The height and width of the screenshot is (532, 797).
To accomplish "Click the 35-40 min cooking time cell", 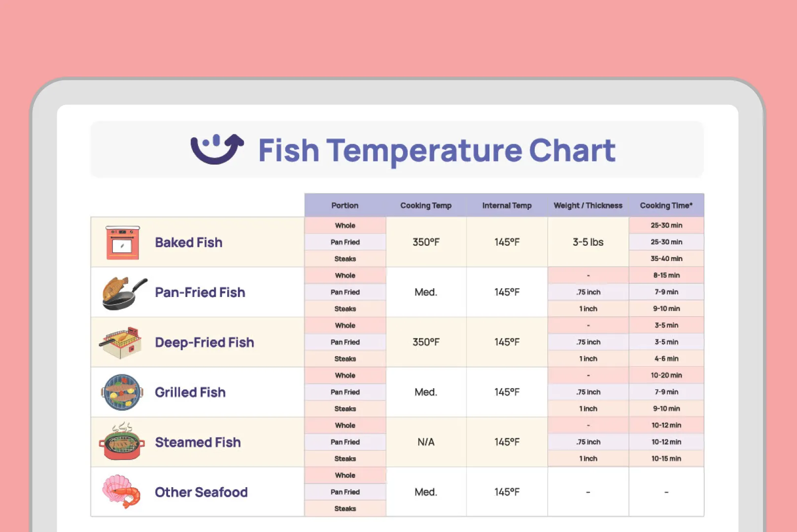I will pos(666,258).
